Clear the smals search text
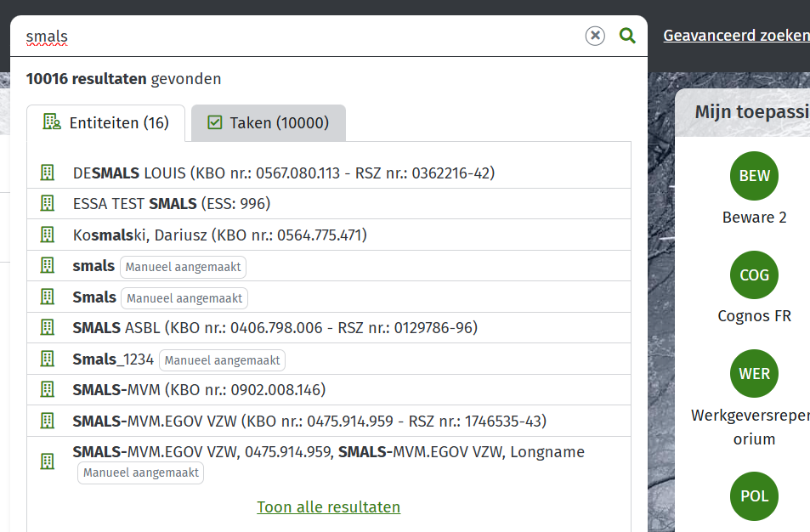The image size is (810, 532). (x=595, y=36)
